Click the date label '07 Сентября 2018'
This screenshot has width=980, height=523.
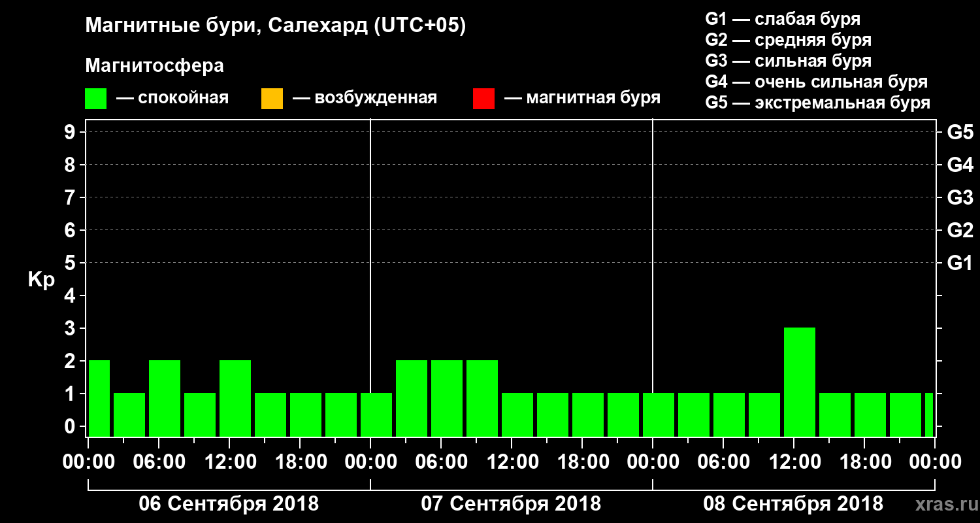pos(511,504)
